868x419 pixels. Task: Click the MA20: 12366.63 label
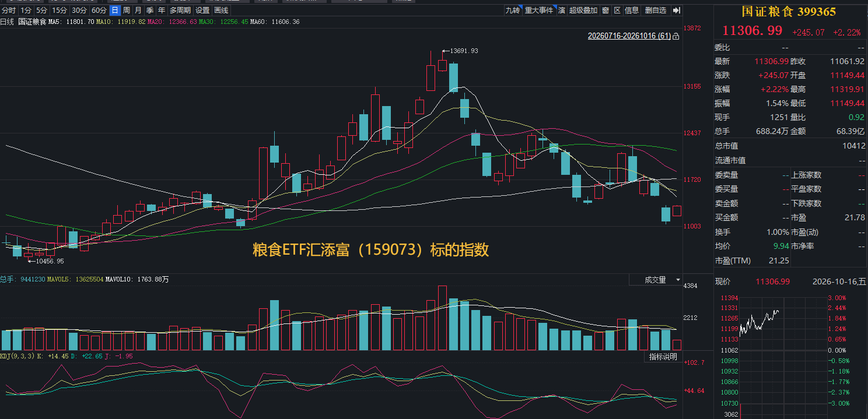172,22
